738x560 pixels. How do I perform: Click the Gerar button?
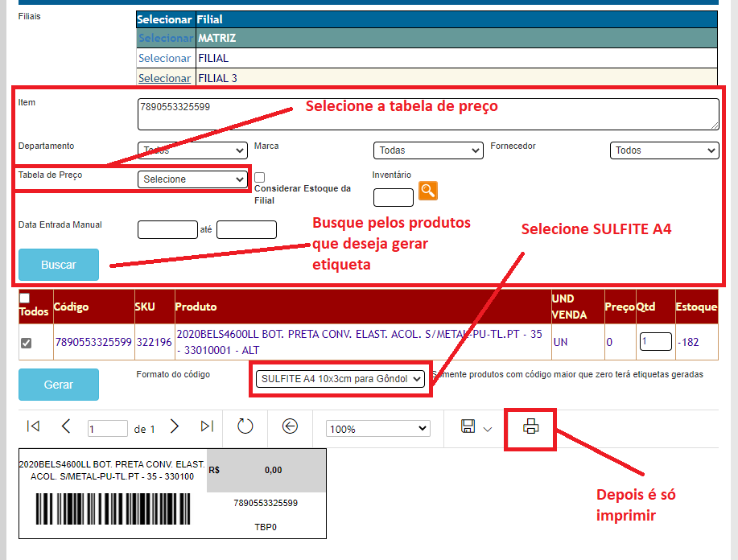59,385
